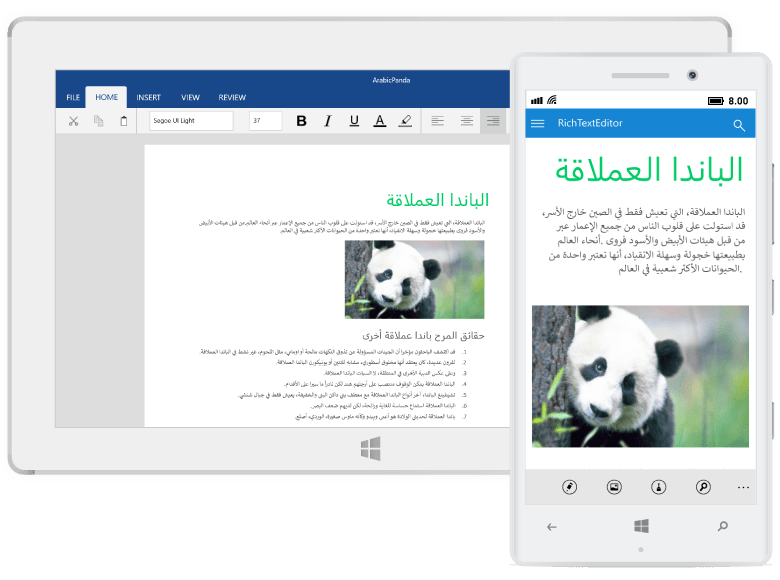The height and width of the screenshot is (580, 780).
Task: Tap the edit pencil icon in phone app bar
Action: click(x=570, y=487)
